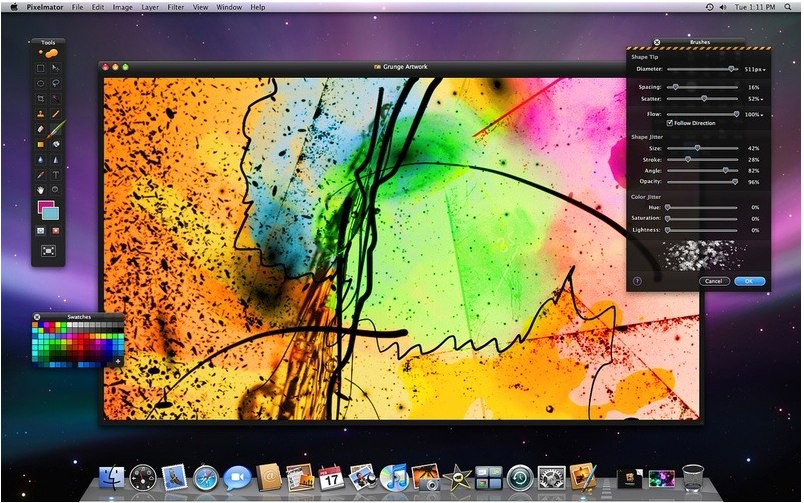Click the plus icon in Swatches palette
804x503 pixels.
click(118, 361)
